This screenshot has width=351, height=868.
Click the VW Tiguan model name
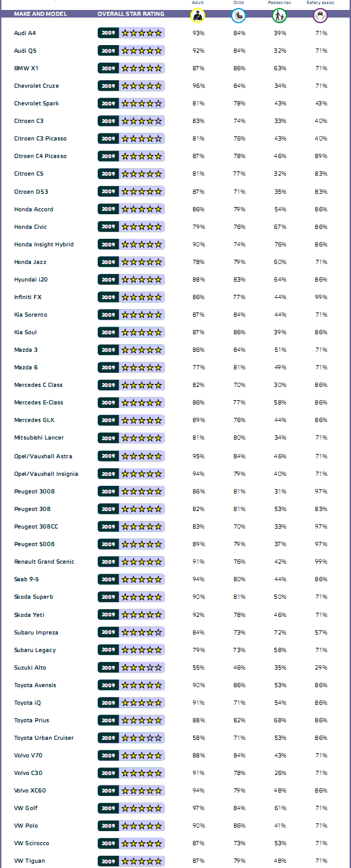point(29,861)
